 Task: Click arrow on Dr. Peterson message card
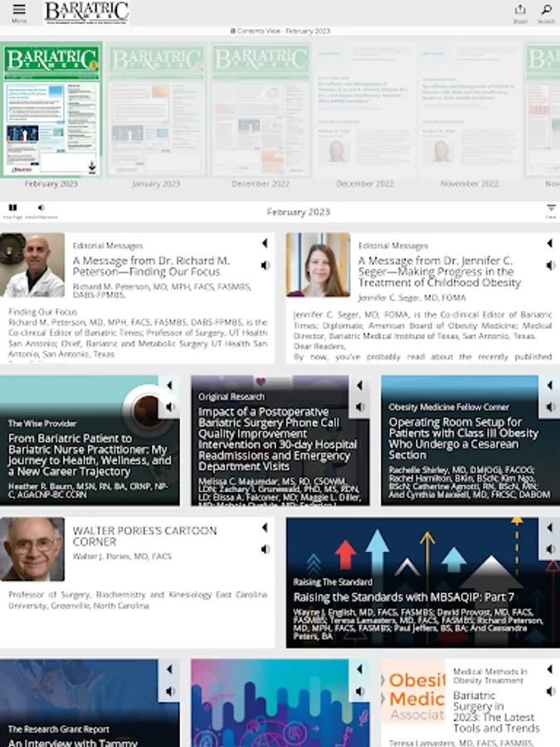pos(265,243)
